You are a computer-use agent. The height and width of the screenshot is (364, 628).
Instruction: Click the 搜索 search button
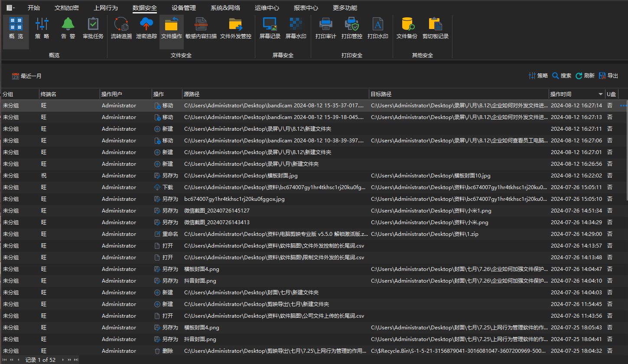(562, 76)
